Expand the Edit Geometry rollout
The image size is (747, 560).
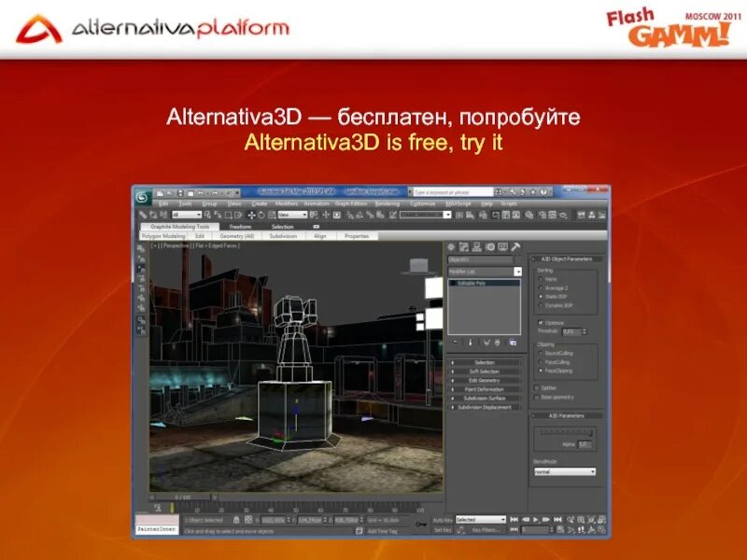(485, 381)
